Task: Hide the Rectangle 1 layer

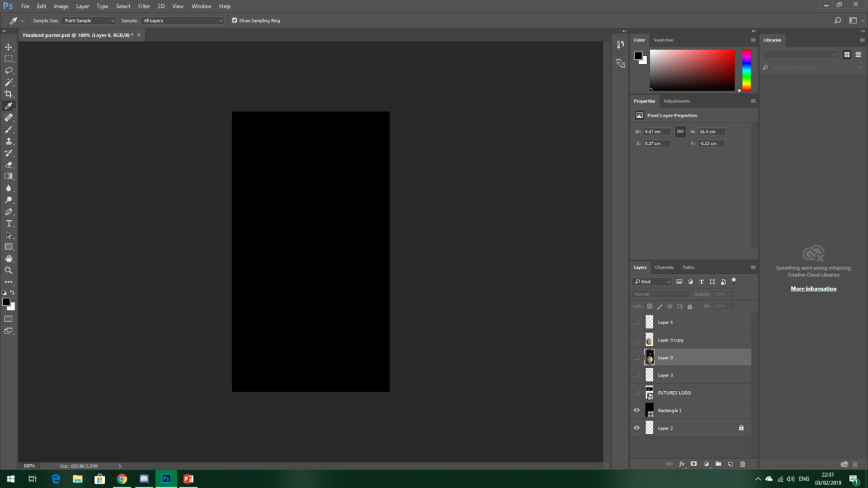Action: 636,410
